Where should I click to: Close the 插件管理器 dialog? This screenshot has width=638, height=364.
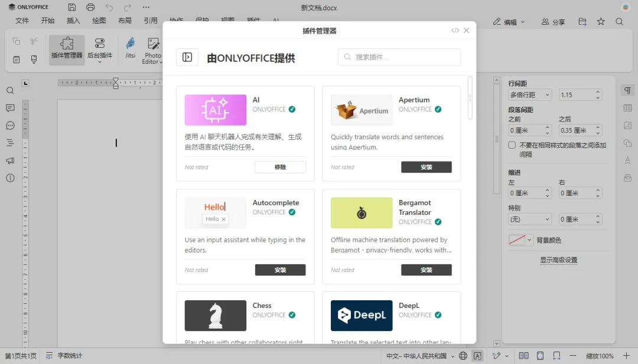coord(467,31)
